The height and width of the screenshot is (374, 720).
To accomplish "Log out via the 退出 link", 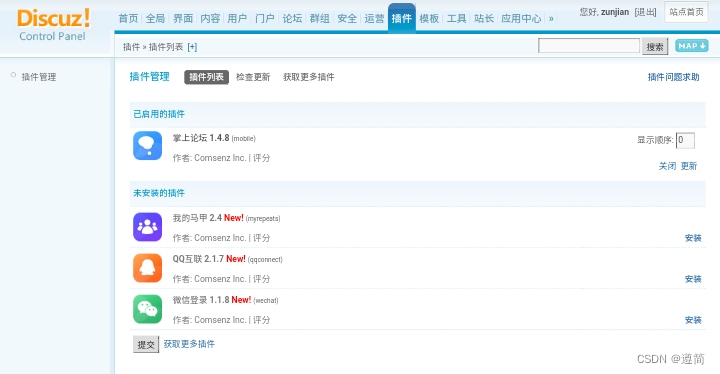I will click(x=645, y=12).
